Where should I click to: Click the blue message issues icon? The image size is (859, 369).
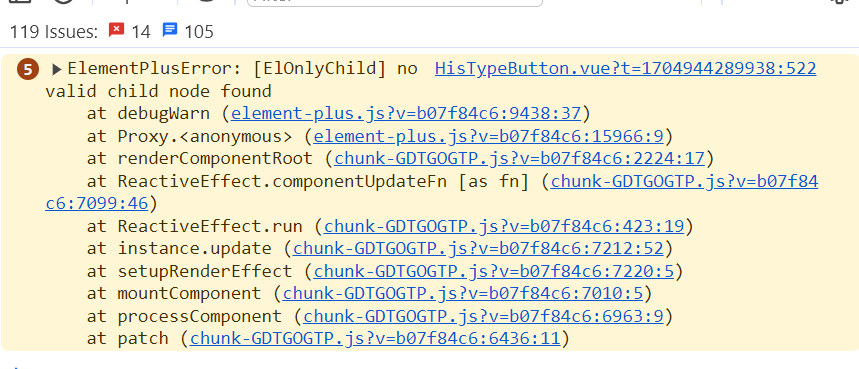(170, 30)
